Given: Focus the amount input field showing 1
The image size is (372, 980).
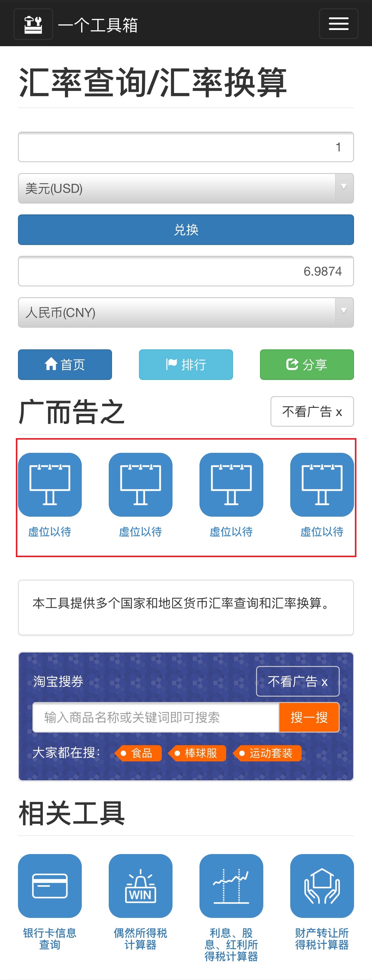Looking at the screenshot, I should pyautogui.click(x=186, y=147).
